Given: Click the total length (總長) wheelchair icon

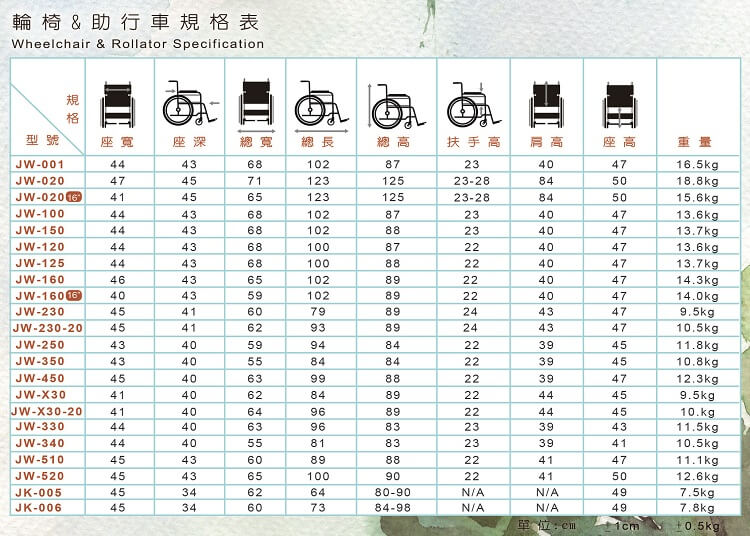Looking at the screenshot, I should pos(321,106).
